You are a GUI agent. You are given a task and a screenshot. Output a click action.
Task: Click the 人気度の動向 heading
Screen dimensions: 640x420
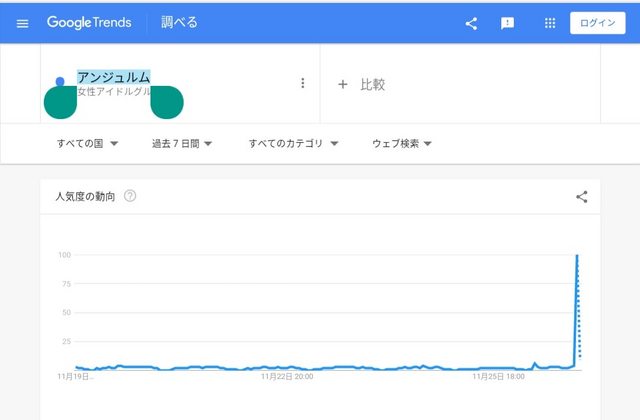[85, 196]
